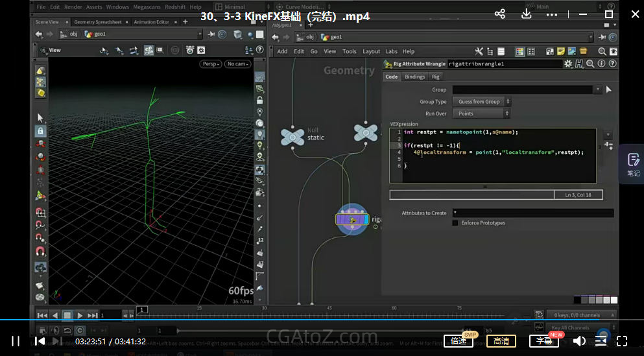The width and height of the screenshot is (644, 356).
Task: Click the gear icon beside node name field
Action: coord(569,64)
